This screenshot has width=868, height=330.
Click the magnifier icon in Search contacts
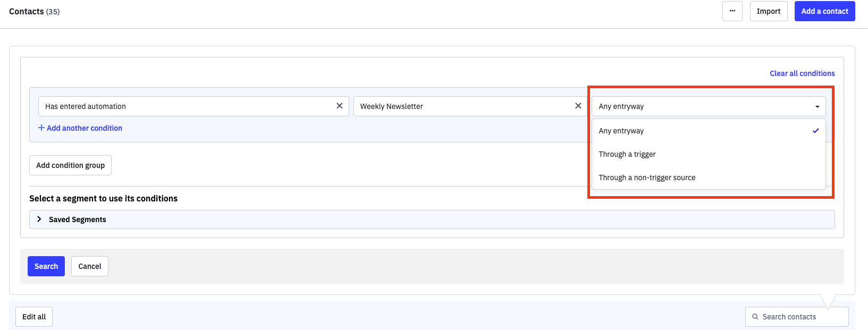click(755, 317)
